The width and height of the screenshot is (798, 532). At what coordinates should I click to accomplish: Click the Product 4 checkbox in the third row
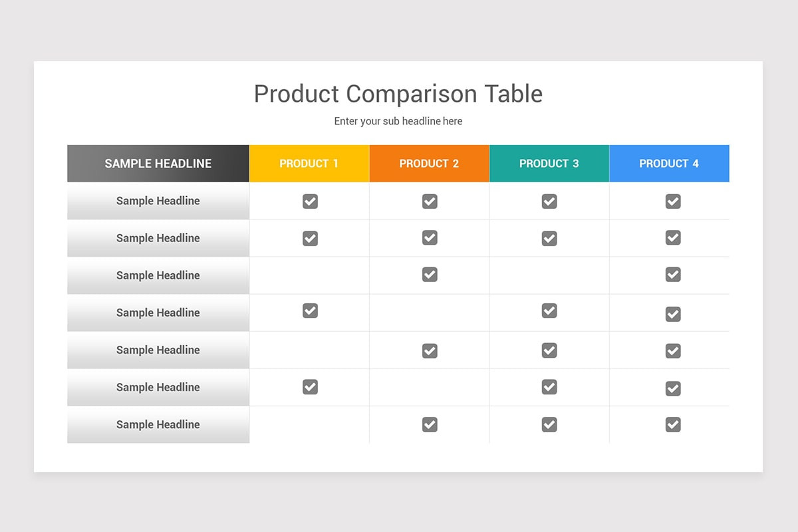tap(673, 274)
